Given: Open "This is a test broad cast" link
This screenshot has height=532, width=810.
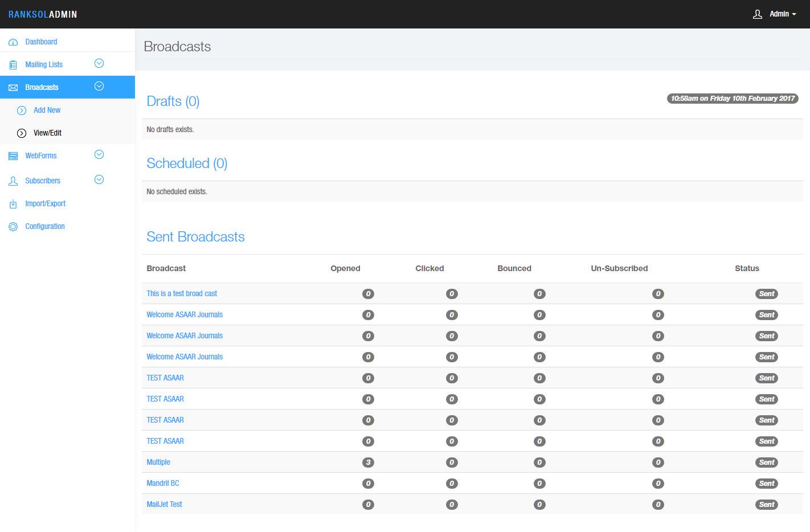Looking at the screenshot, I should (182, 293).
